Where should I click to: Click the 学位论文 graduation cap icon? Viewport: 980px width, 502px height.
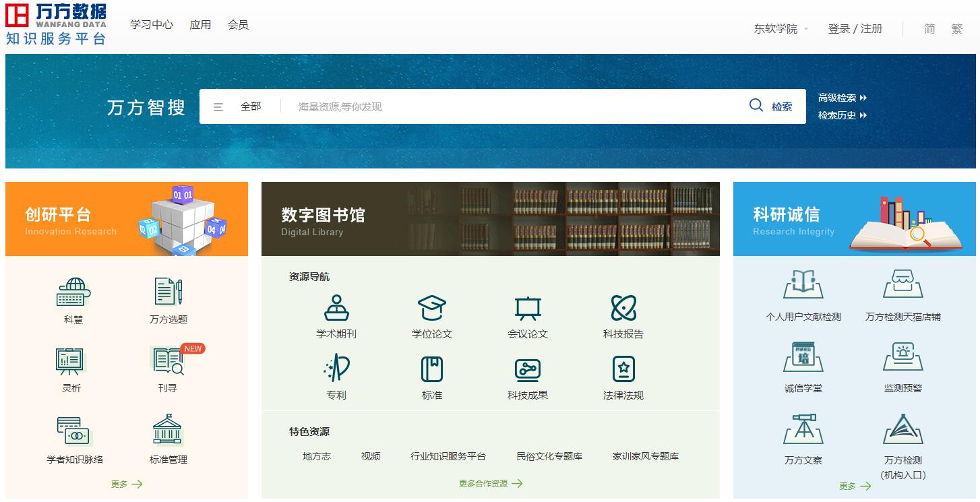click(x=432, y=309)
